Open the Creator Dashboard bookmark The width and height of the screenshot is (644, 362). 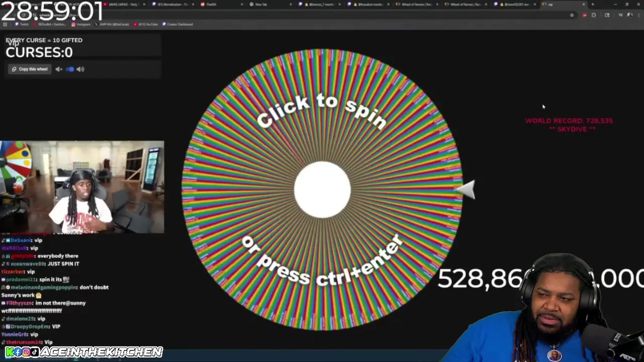click(x=178, y=24)
